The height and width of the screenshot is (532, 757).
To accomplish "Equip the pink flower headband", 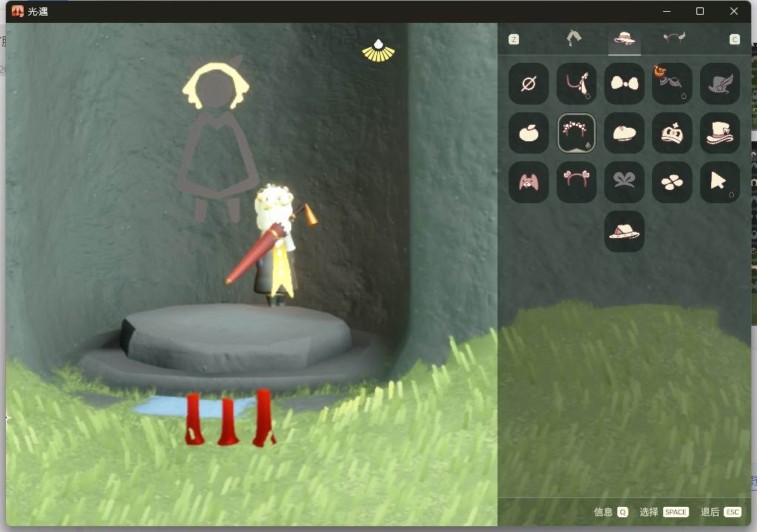I will click(x=576, y=182).
